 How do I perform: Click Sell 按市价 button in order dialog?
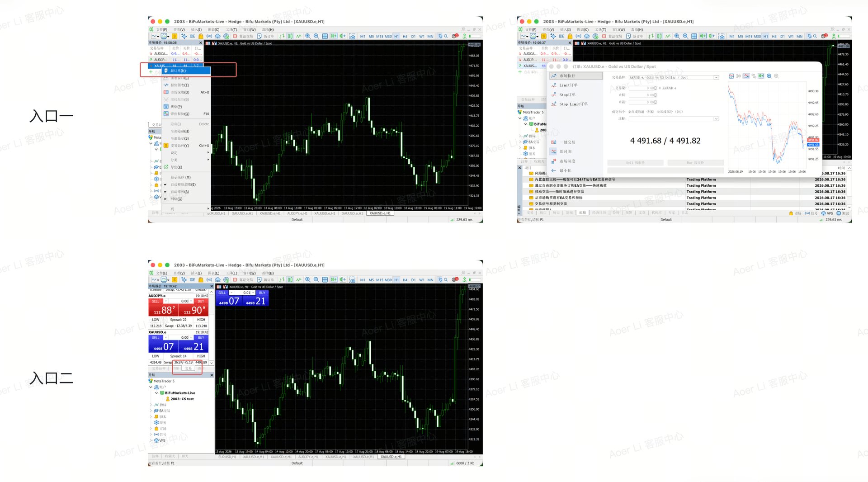(635, 163)
